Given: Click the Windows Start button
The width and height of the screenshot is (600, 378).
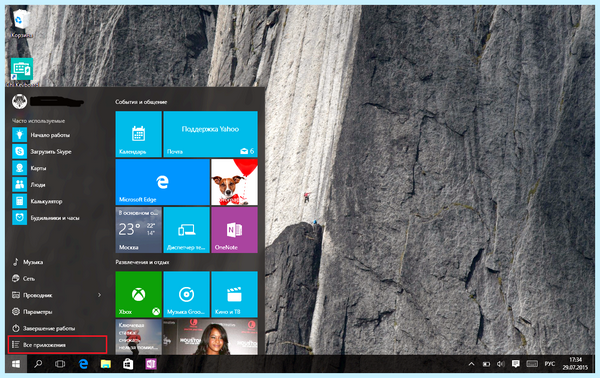Looking at the screenshot, I should (x=16, y=364).
